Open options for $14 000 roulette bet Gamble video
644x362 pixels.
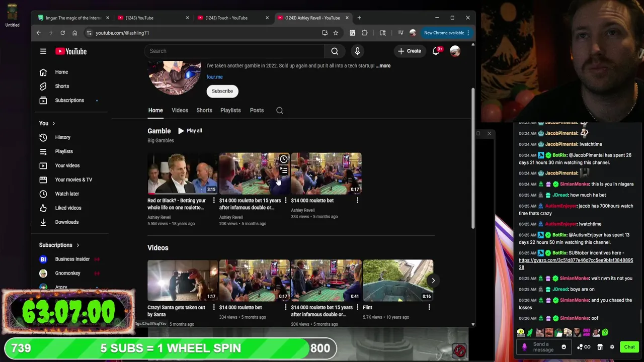click(x=357, y=201)
